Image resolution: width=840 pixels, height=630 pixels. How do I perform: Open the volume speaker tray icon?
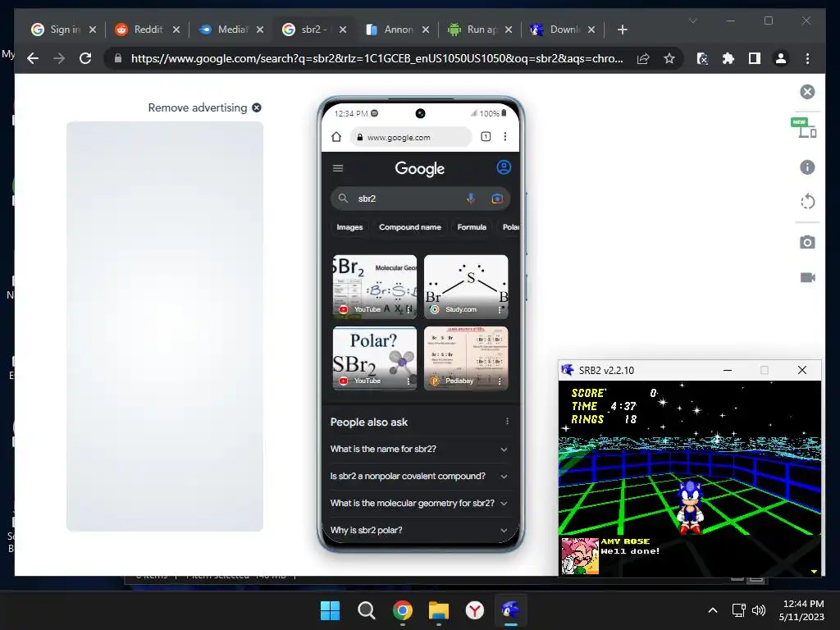[759, 610]
